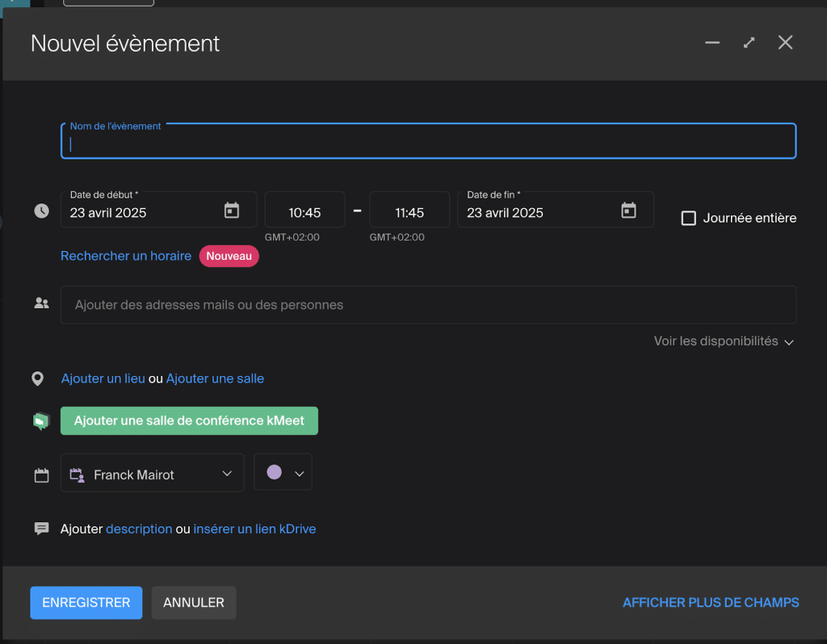Click AFFICHER PLUS DE CHAMPS
827x644 pixels.
click(711, 603)
